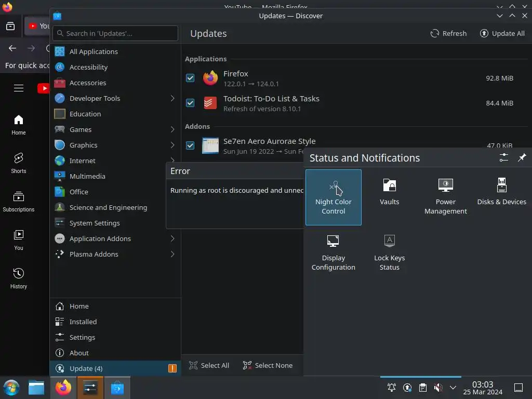Open file manager from taskbar
Viewport: 532px width, 399px height.
(x=36, y=388)
